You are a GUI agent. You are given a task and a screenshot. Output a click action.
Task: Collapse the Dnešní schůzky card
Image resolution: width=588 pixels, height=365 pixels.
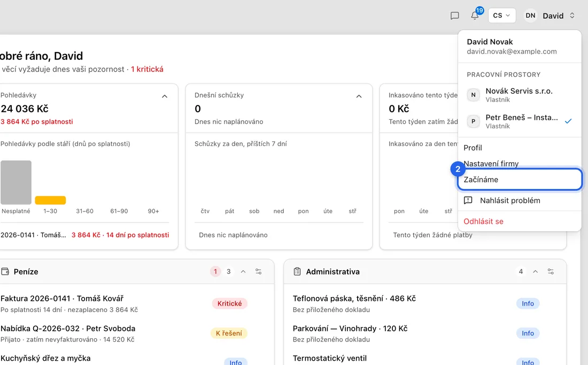point(359,96)
